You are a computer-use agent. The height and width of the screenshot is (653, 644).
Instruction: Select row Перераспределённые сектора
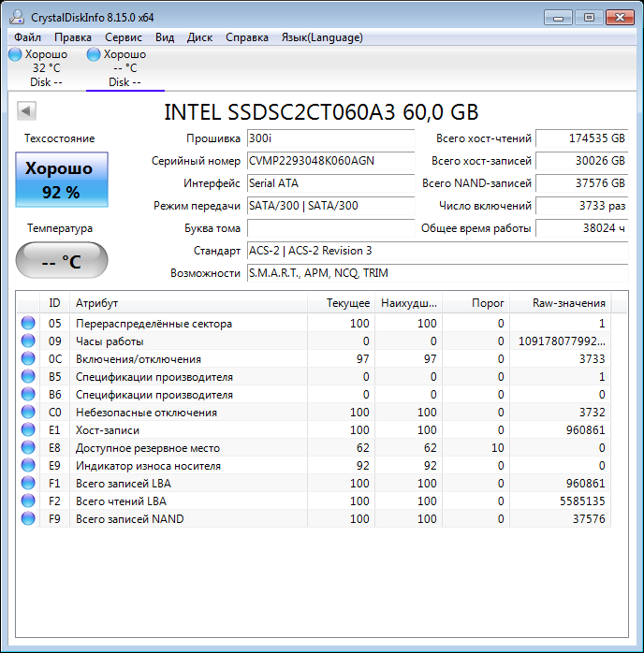pos(315,323)
